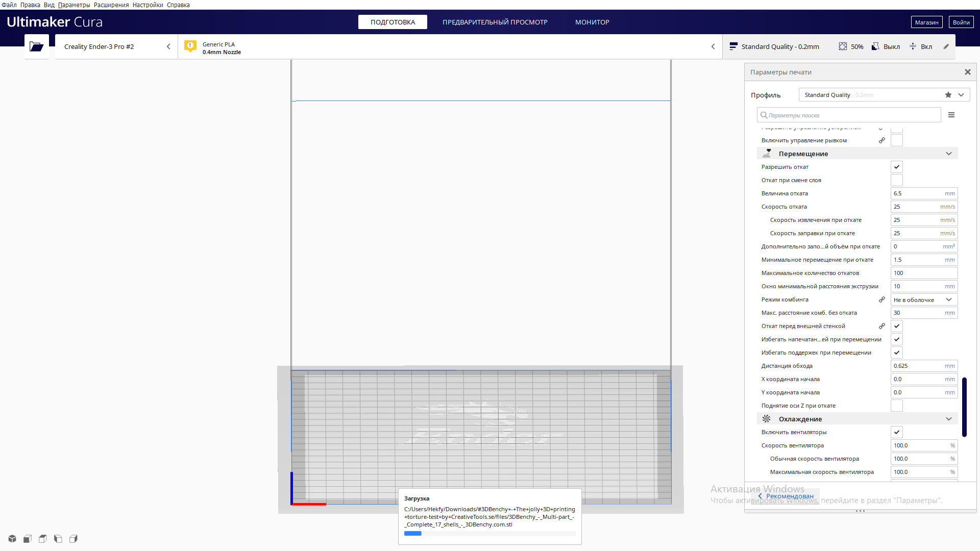Collapse the Охлаждение section
Viewport: 980px width, 551px height.
(x=948, y=419)
